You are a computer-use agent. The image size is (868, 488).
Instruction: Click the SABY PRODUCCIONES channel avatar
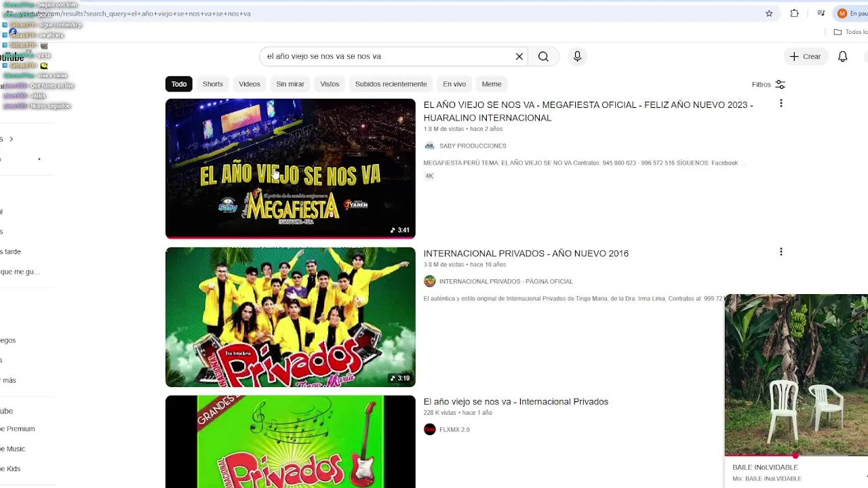[429, 146]
